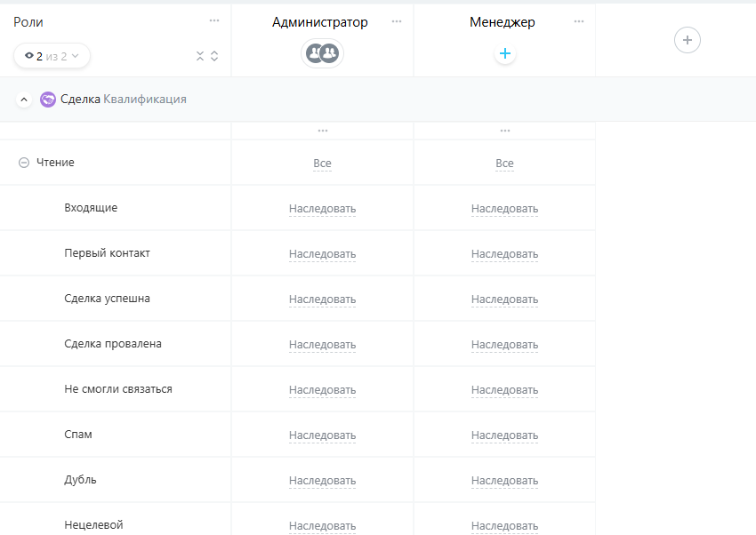Click 'Наследовать' for Дубль under Администратор
The width and height of the screenshot is (756, 535).
(322, 481)
